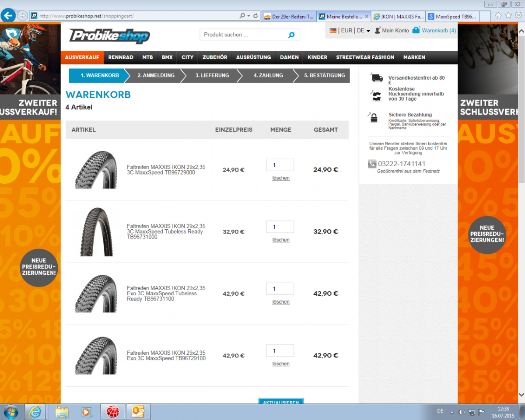
Task: Click the Windows Start button
Action: pos(10,412)
